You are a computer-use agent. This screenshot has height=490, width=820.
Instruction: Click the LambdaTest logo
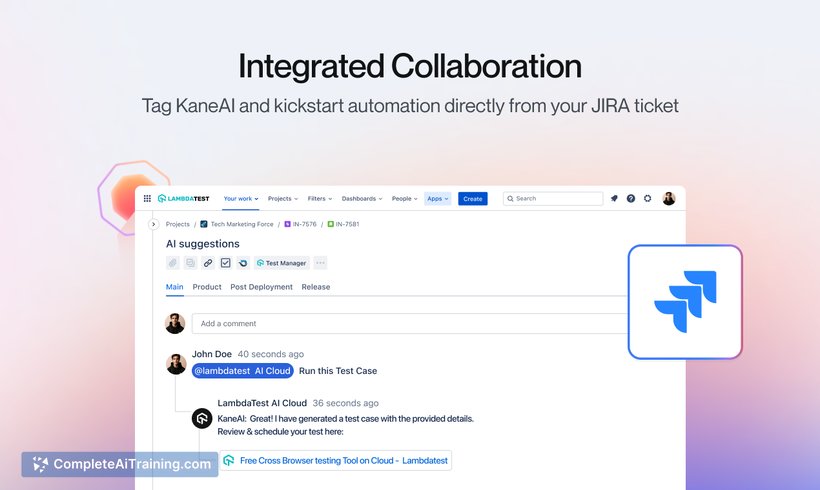pos(184,199)
